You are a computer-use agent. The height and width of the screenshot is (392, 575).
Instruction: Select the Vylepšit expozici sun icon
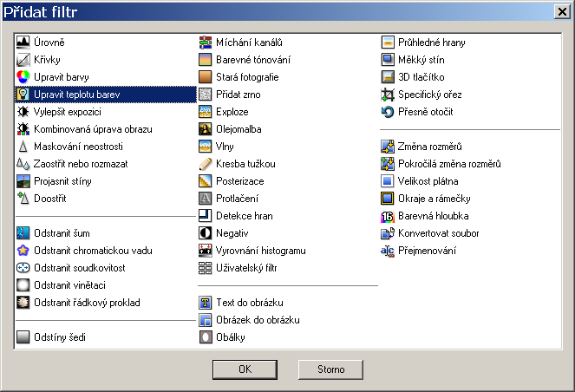(23, 112)
